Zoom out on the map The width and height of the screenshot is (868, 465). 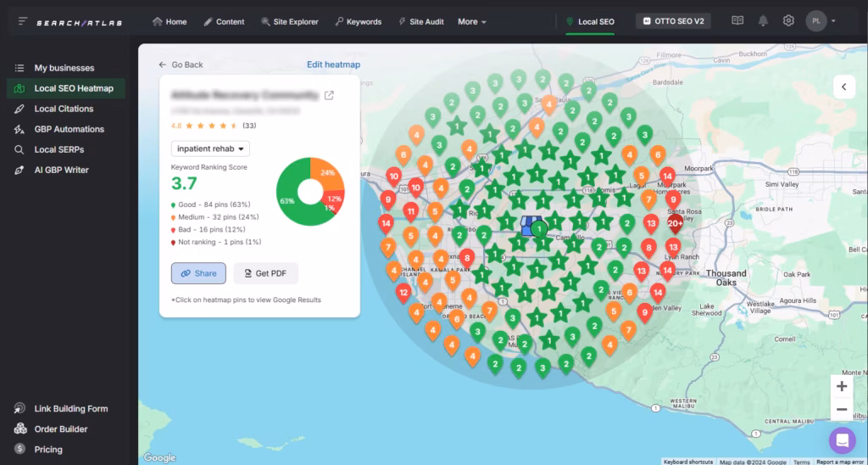tap(841, 409)
